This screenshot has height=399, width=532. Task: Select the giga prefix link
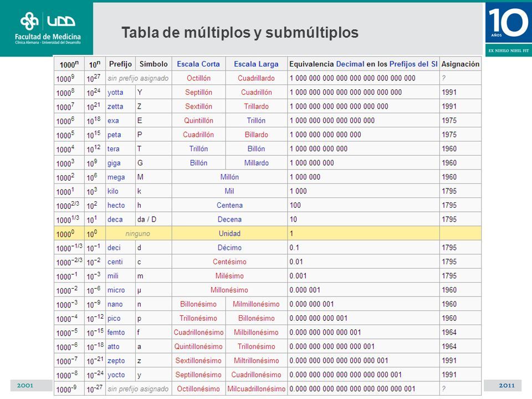(x=114, y=163)
